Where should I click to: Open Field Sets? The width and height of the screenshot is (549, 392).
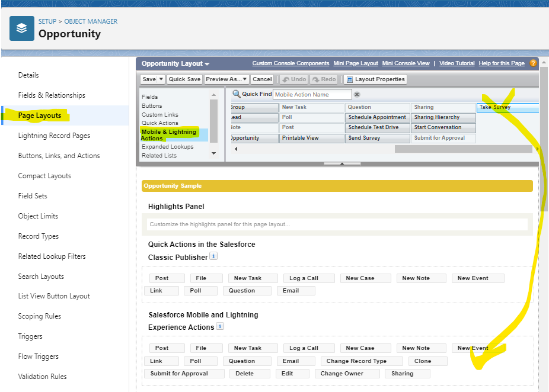33,196
